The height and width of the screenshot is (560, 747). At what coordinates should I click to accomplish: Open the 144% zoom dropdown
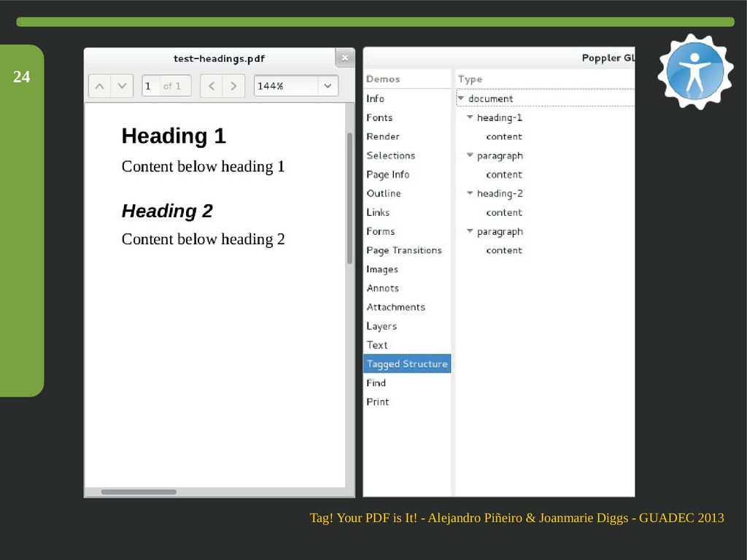click(328, 86)
